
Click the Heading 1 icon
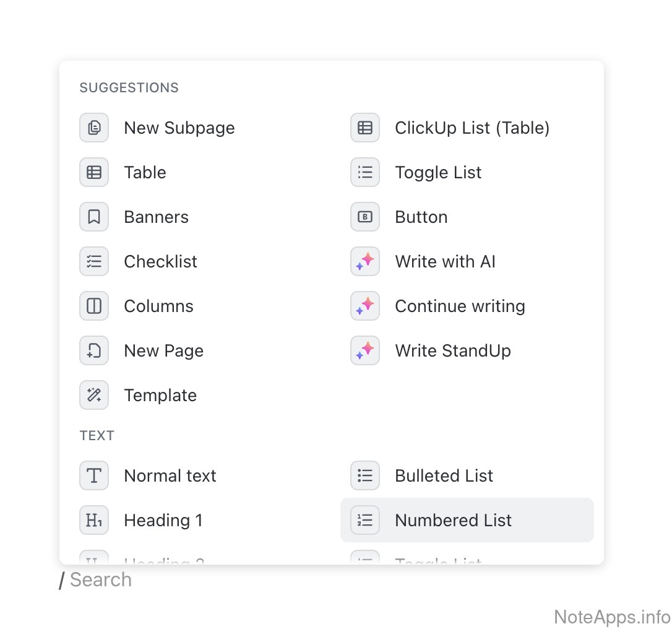point(94,521)
